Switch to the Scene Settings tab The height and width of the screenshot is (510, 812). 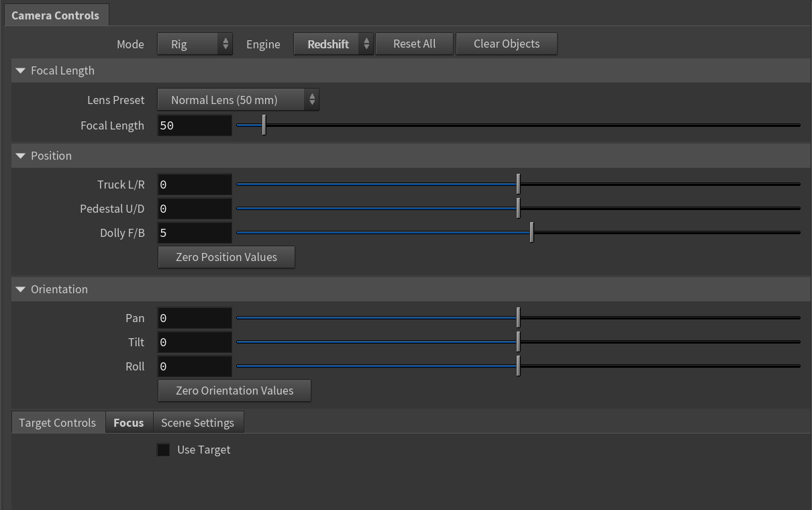click(198, 423)
